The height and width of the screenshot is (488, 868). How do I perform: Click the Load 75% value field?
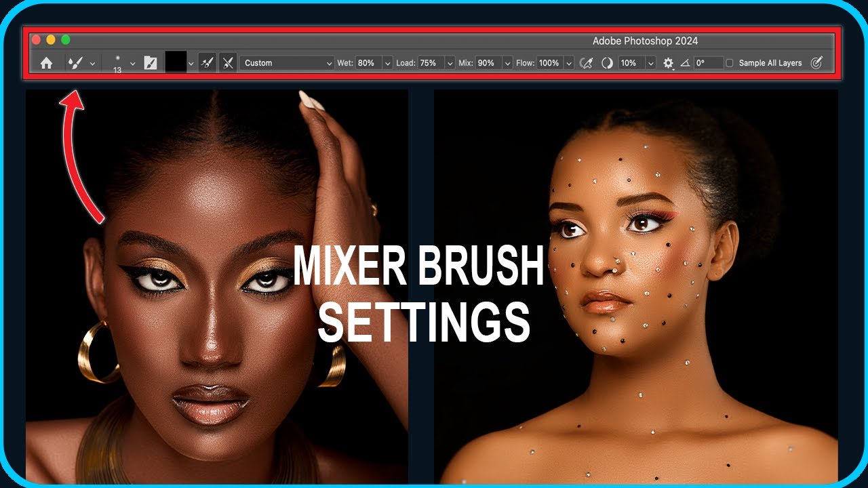click(430, 63)
